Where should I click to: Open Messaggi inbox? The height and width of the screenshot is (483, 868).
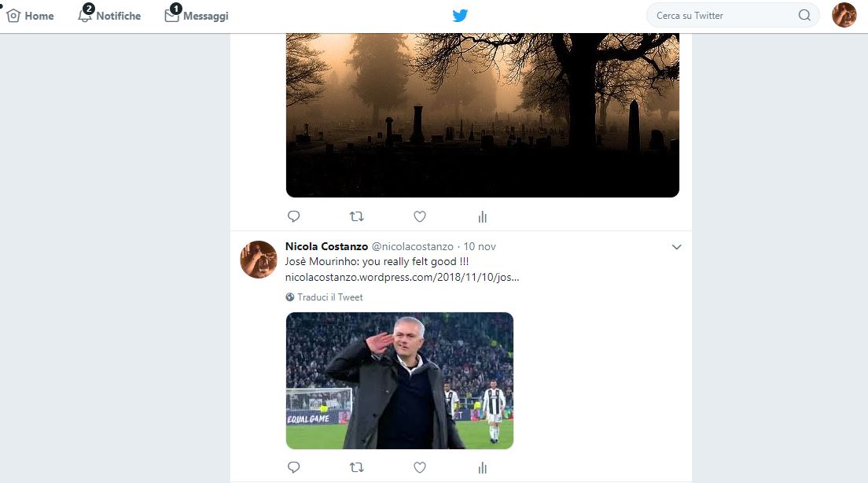197,16
